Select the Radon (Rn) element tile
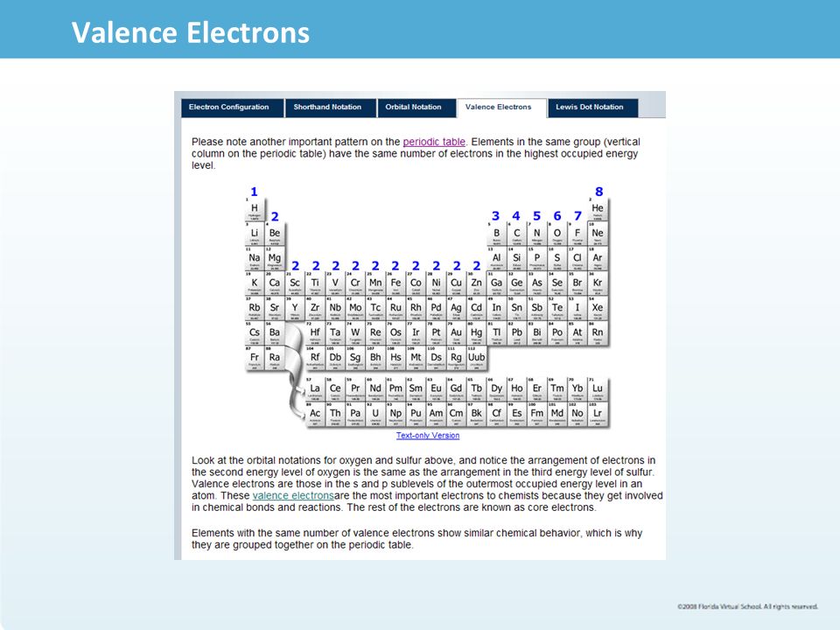This screenshot has height=630, width=840. coord(598,332)
